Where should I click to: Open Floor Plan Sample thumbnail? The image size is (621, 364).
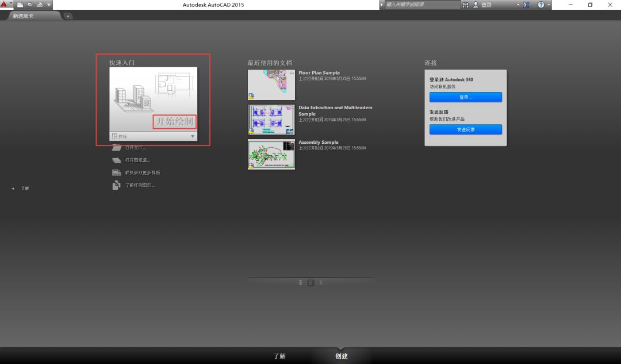(271, 85)
